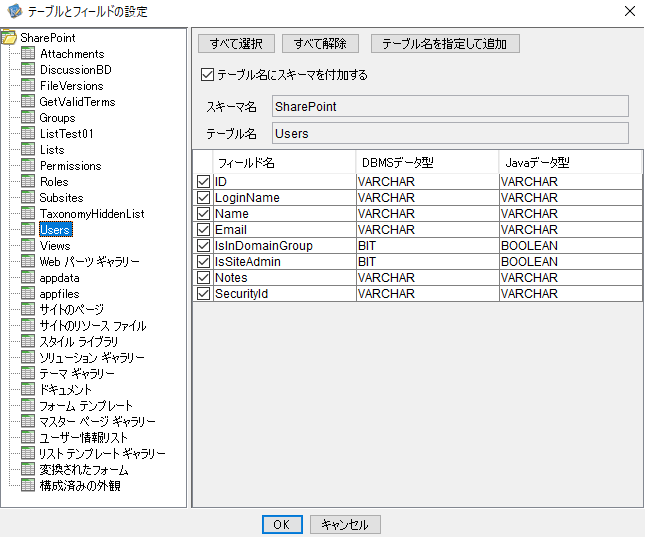Viewport: 645px width, 537px height.
Task: Click the table icon beside DiscussionBD
Action: pos(28,69)
